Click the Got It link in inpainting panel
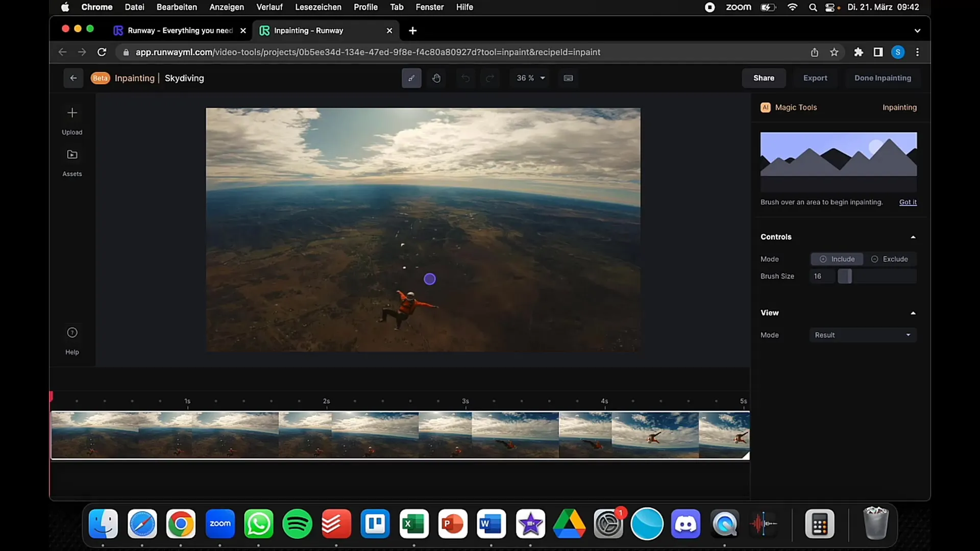Screen dimensions: 980x551 point(908,202)
